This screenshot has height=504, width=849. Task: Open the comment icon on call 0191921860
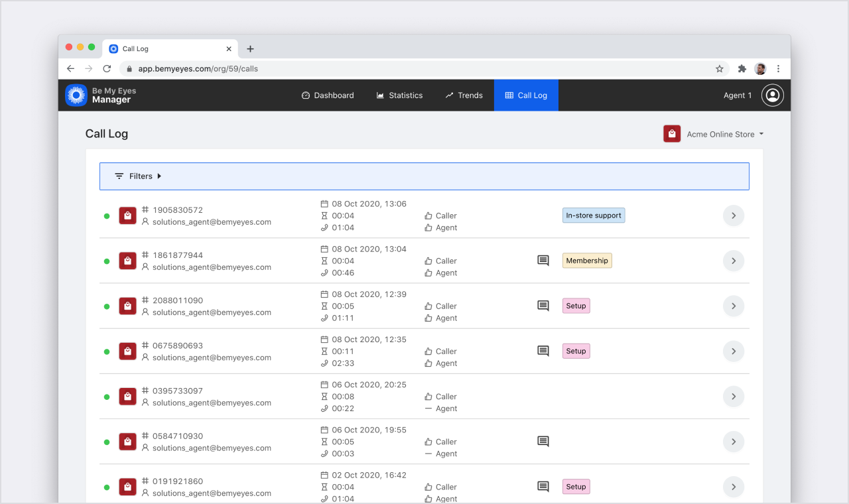543,487
